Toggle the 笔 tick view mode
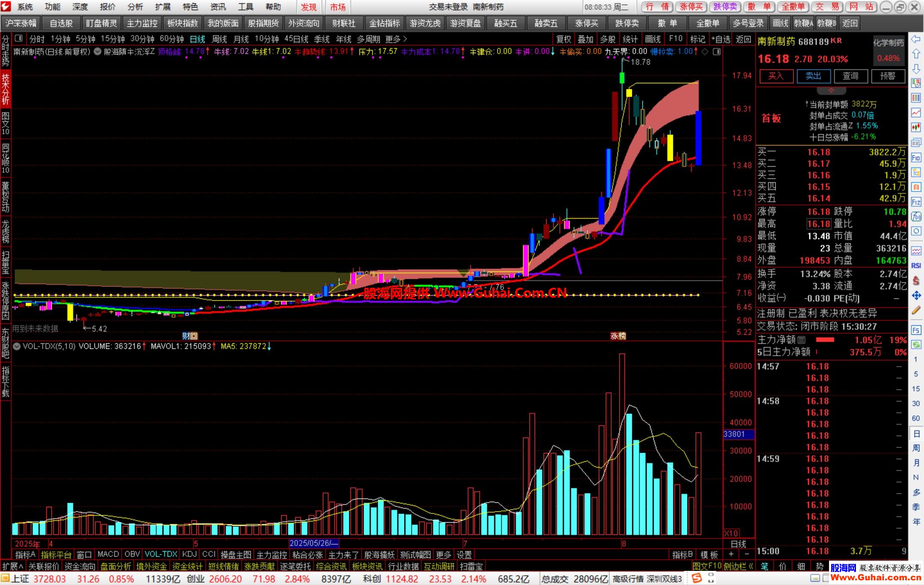The height and width of the screenshot is (585, 924). click(x=764, y=566)
